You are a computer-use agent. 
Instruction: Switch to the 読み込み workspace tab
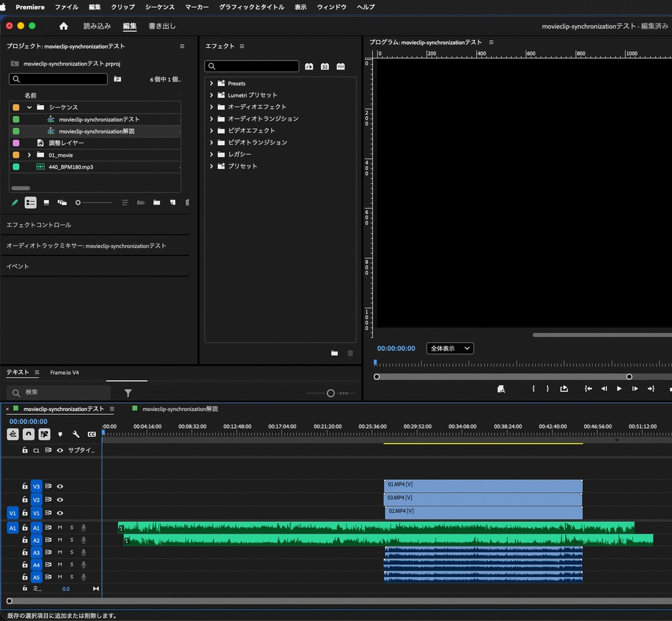pyautogui.click(x=97, y=26)
